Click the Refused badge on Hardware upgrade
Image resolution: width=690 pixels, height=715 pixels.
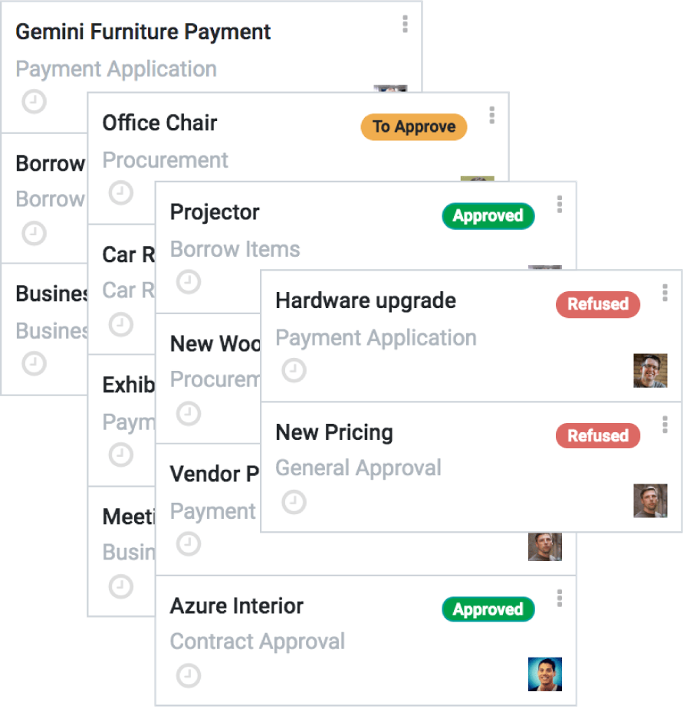pos(597,304)
